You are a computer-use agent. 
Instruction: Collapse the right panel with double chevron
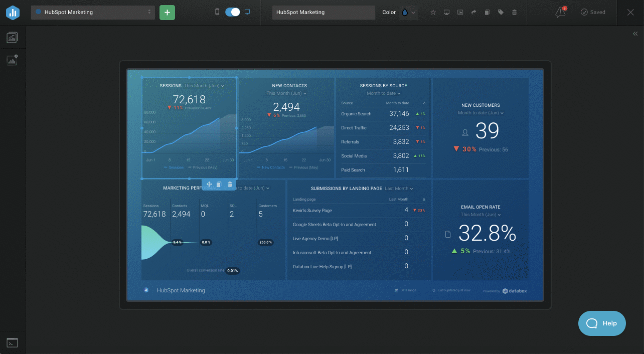click(x=635, y=34)
